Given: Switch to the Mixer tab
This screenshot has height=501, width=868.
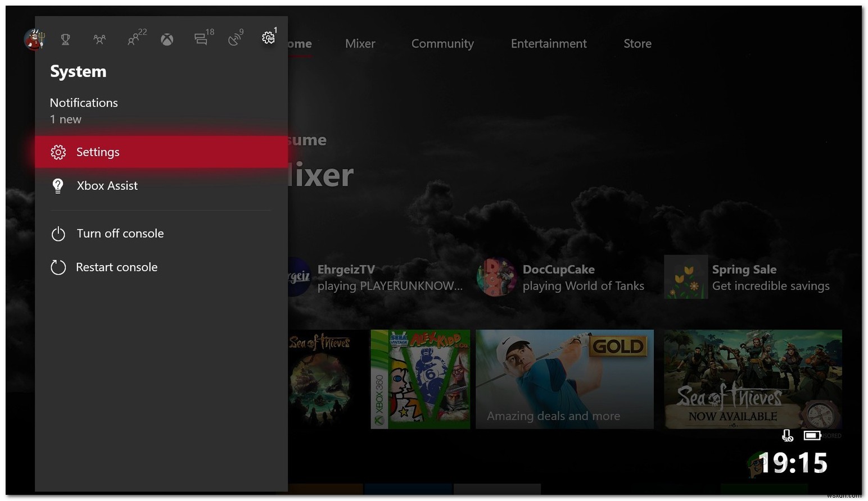Looking at the screenshot, I should click(x=360, y=43).
